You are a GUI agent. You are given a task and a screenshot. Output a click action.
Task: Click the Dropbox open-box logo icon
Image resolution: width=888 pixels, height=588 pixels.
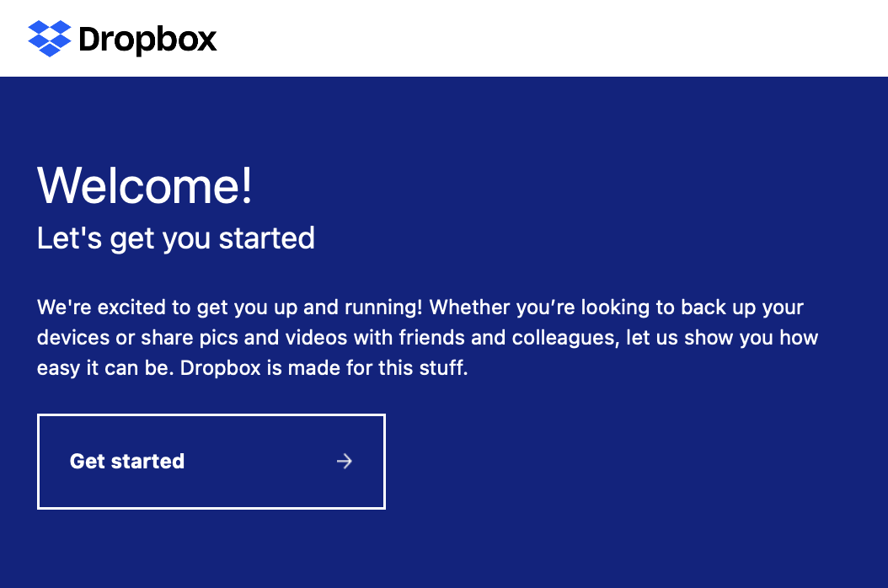50,39
